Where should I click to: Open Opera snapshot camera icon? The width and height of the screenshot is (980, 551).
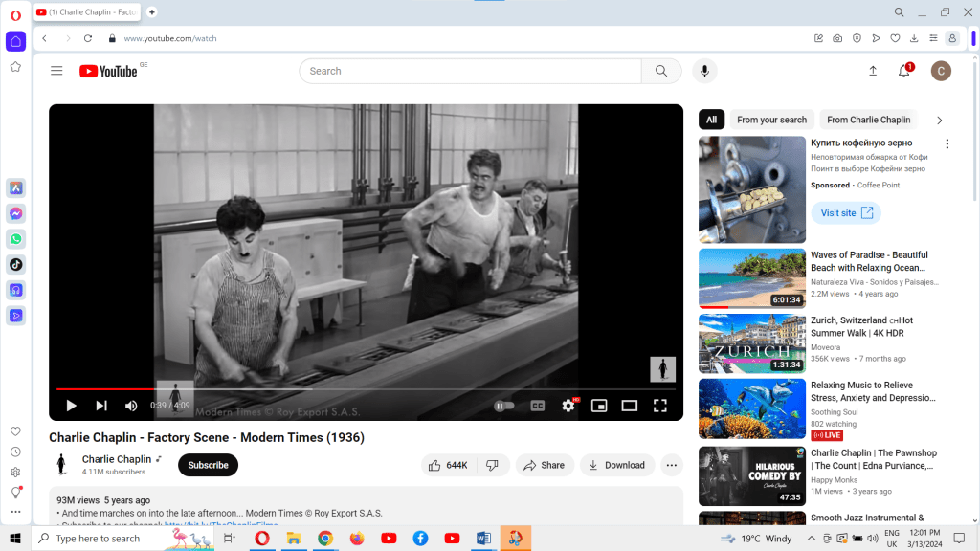click(x=837, y=38)
